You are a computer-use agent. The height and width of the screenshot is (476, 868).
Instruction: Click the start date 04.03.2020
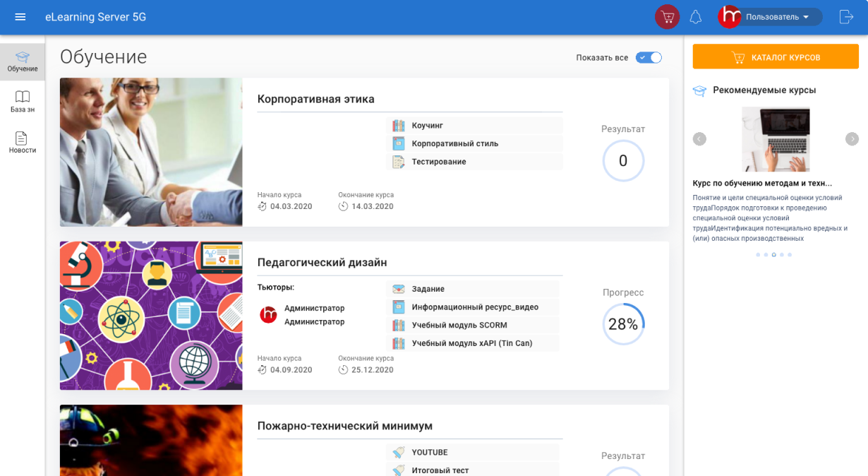click(291, 206)
